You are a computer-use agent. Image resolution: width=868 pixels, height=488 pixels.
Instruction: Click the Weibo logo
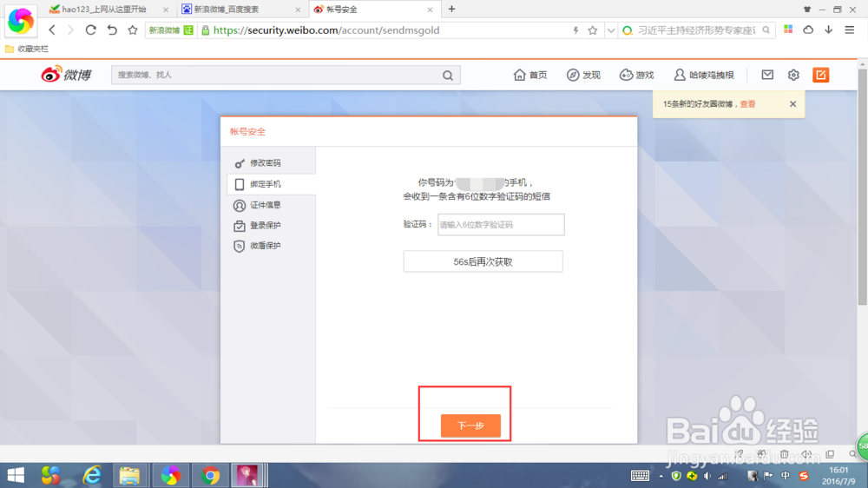click(x=67, y=74)
